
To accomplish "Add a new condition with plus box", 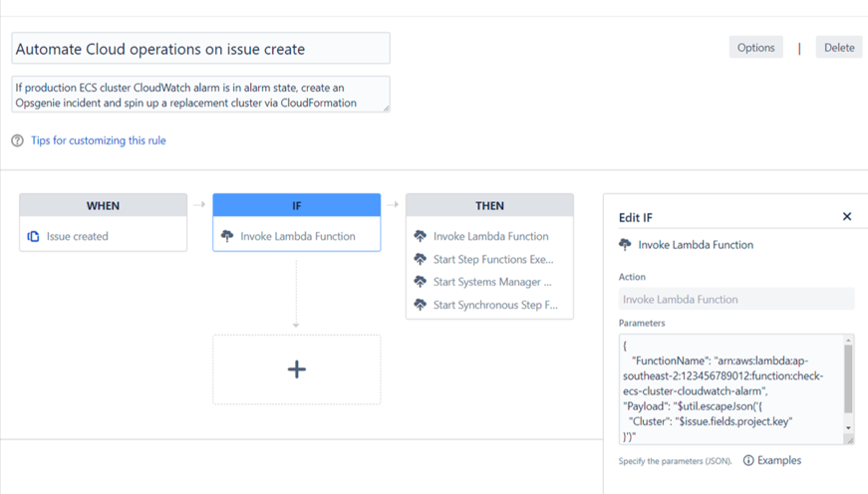I will click(x=297, y=370).
